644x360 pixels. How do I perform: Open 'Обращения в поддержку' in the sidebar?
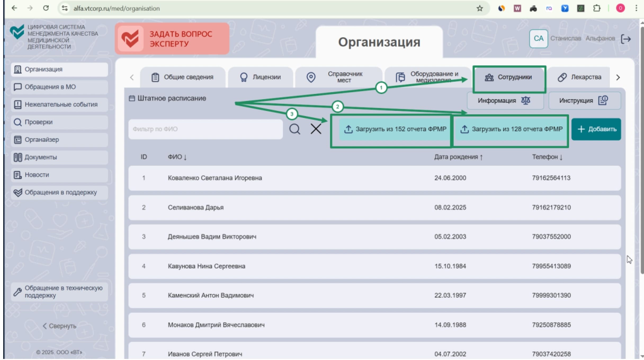click(59, 192)
